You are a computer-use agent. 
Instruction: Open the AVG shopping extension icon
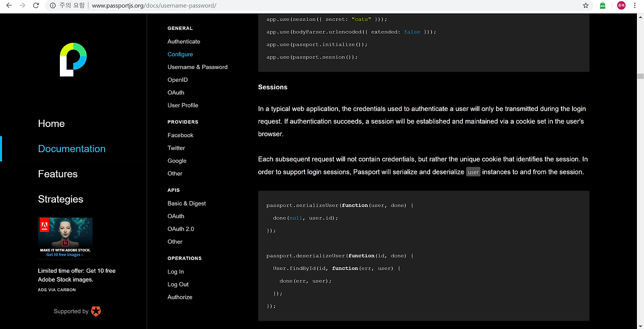(603, 6)
